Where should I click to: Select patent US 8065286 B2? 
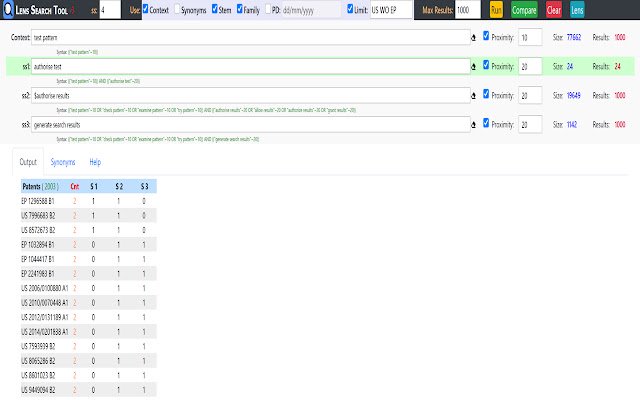pyautogui.click(x=38, y=361)
